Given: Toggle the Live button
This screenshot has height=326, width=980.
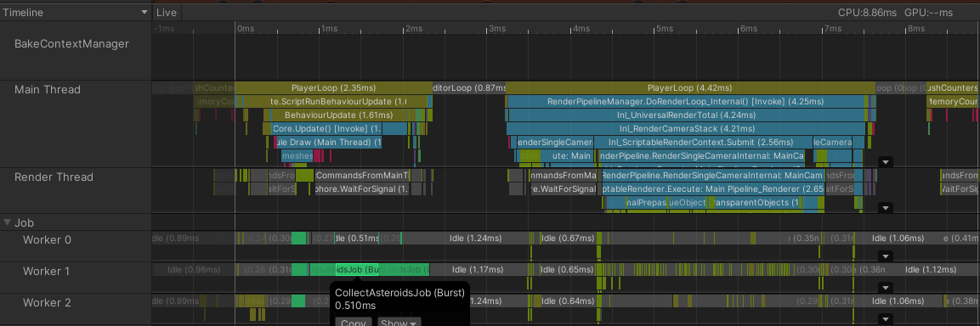Looking at the screenshot, I should (167, 13).
